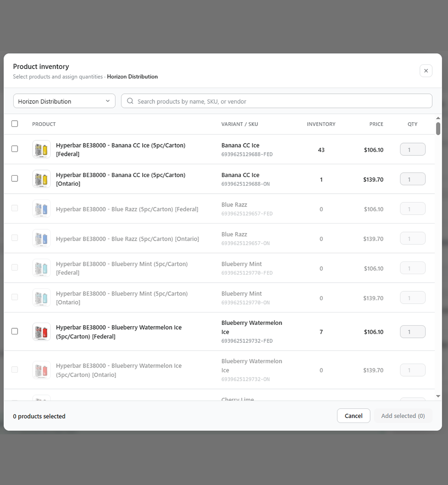Click Blueberry Mint Federal product thumbnail
Image resolution: width=448 pixels, height=485 pixels.
click(x=42, y=268)
